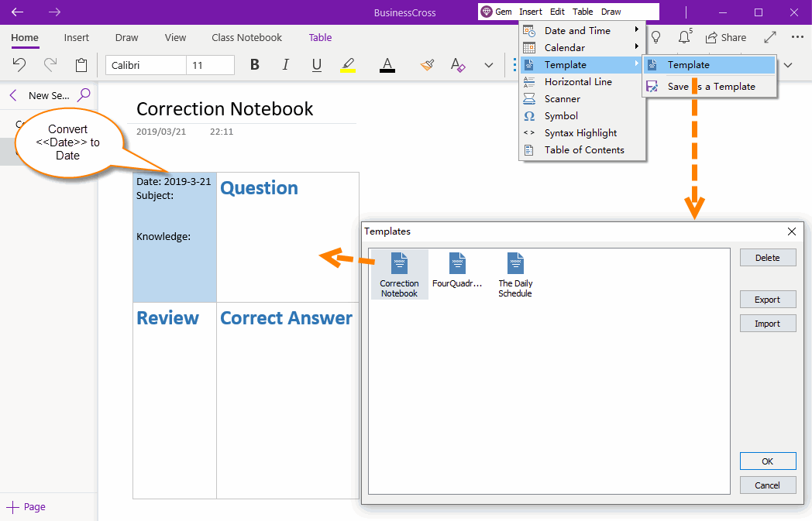Click the full-screen diagonal arrow icon

click(769, 37)
